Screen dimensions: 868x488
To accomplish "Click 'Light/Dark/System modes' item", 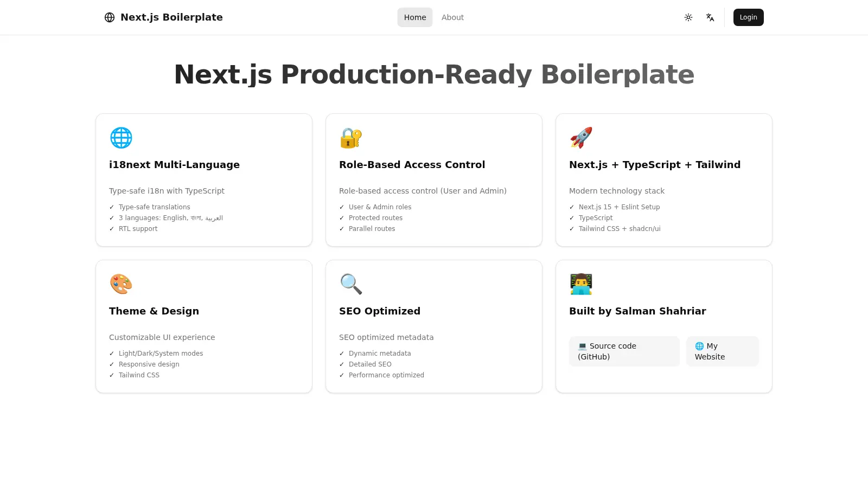I will (161, 354).
